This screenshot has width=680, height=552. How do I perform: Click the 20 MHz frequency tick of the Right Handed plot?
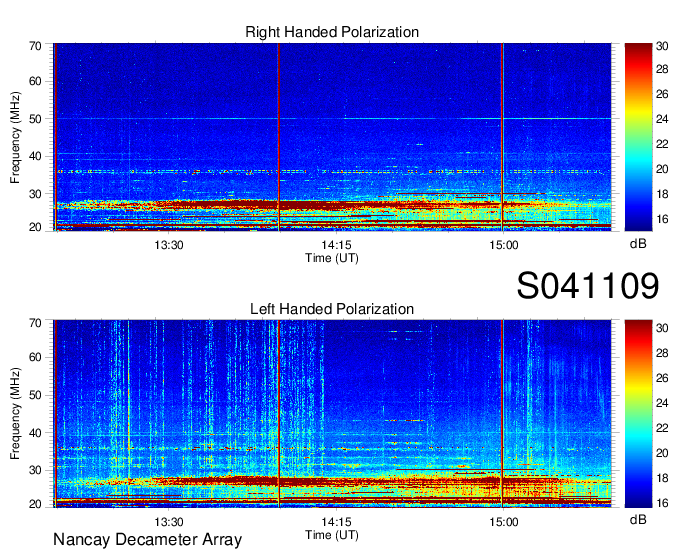(x=35, y=227)
